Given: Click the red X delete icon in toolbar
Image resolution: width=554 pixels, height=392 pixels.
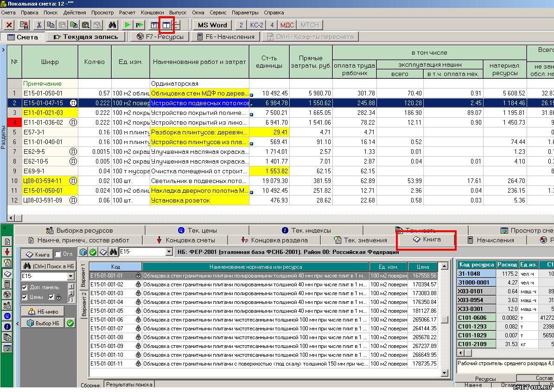Looking at the screenshot, I should click(9, 25).
